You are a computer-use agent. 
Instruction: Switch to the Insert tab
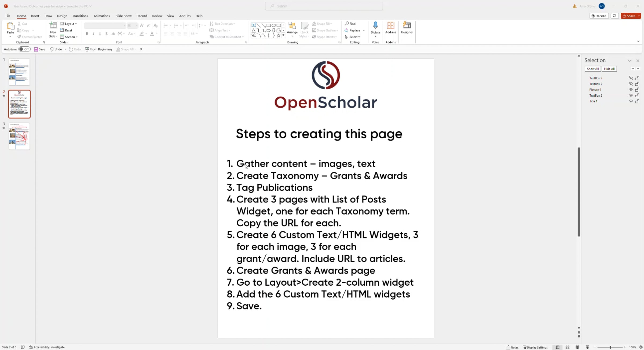click(35, 16)
